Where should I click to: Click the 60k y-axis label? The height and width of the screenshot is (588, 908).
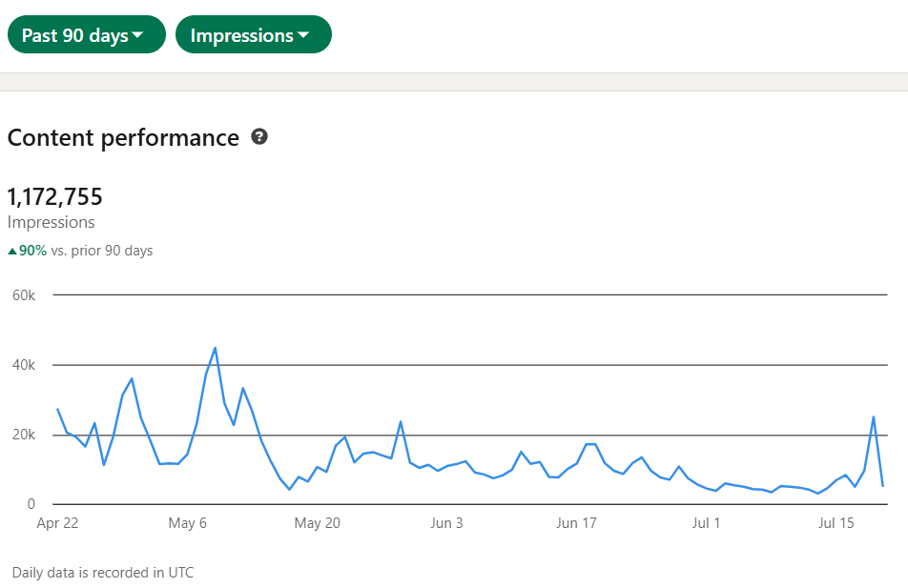point(23,295)
